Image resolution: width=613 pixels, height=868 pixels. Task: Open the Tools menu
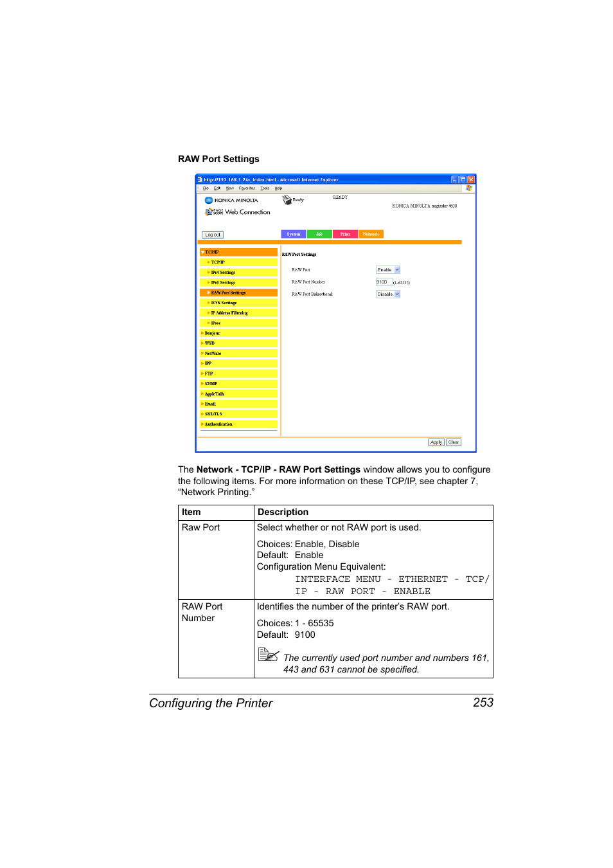click(265, 188)
